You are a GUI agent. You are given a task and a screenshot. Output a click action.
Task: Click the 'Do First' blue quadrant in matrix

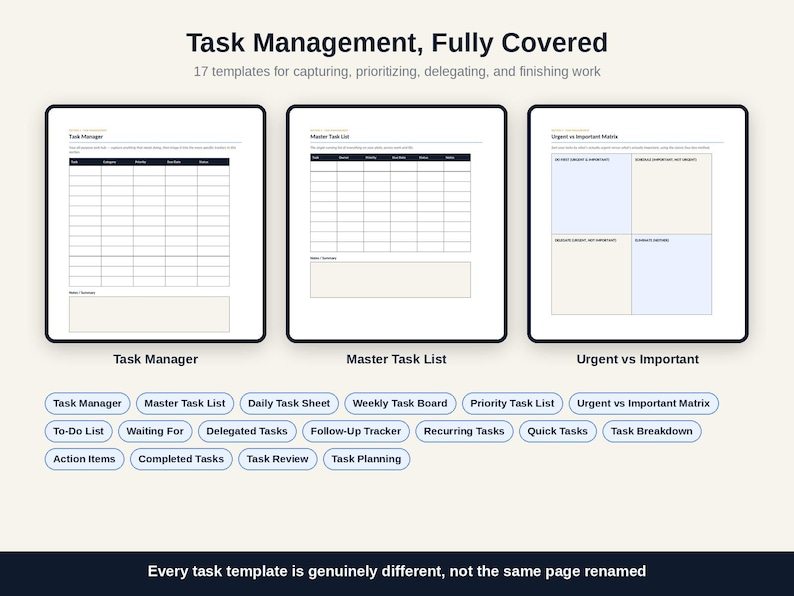(x=591, y=194)
